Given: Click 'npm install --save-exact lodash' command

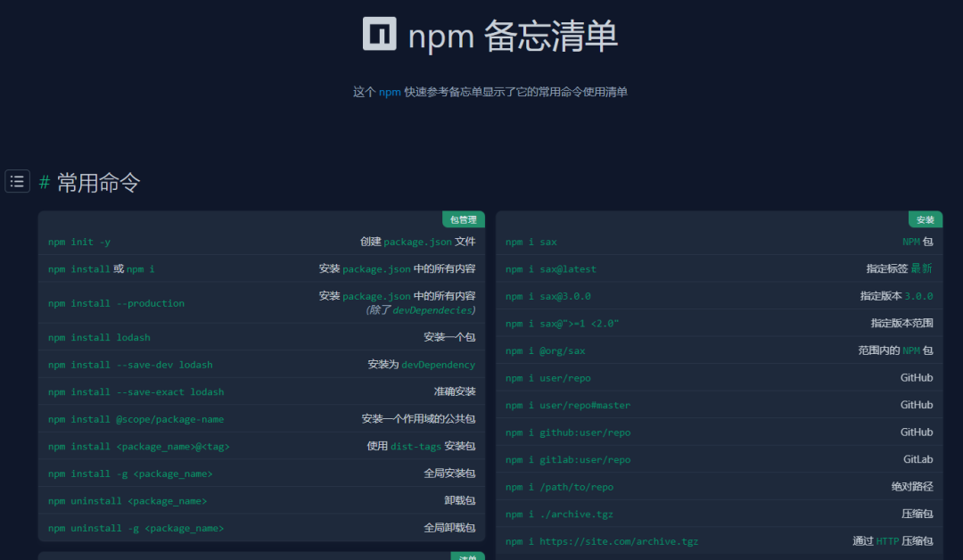Looking at the screenshot, I should pos(136,391).
